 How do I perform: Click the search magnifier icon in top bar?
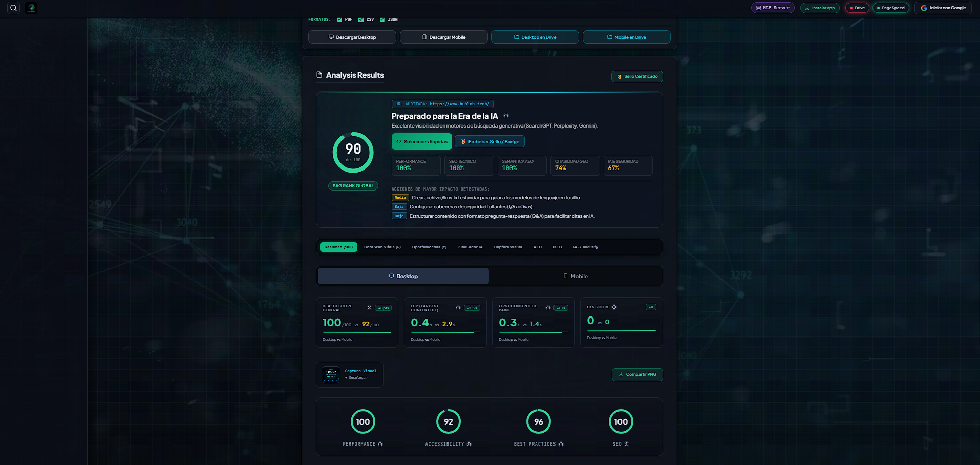[x=13, y=8]
